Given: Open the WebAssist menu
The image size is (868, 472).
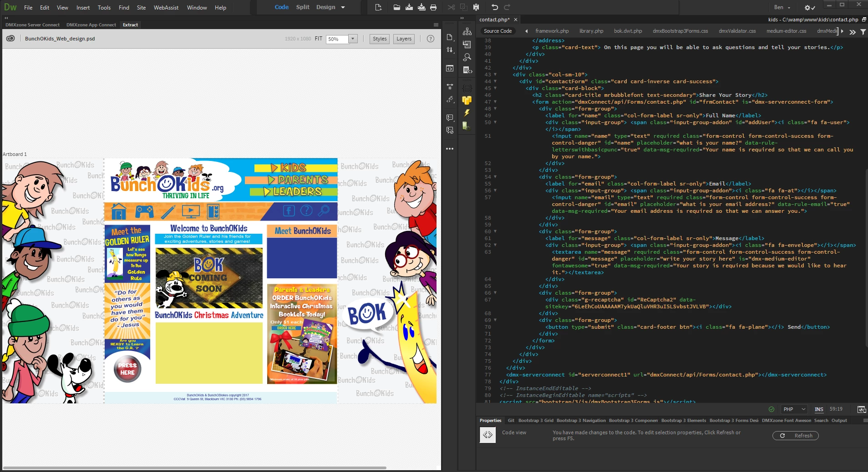Looking at the screenshot, I should click(166, 8).
